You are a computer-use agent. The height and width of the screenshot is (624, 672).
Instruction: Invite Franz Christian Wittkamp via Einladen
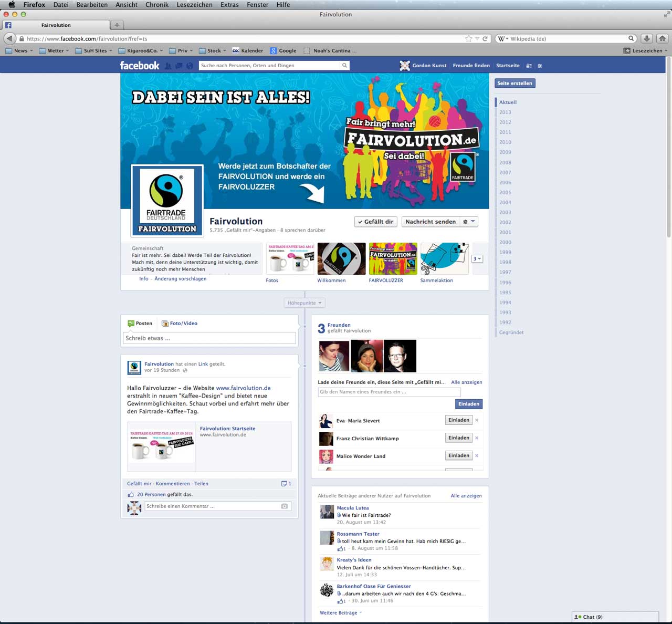[458, 438]
